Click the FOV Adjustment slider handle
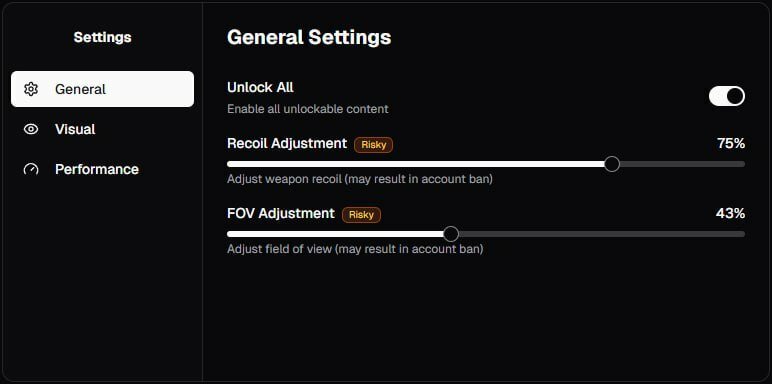772x384 pixels. (x=450, y=234)
